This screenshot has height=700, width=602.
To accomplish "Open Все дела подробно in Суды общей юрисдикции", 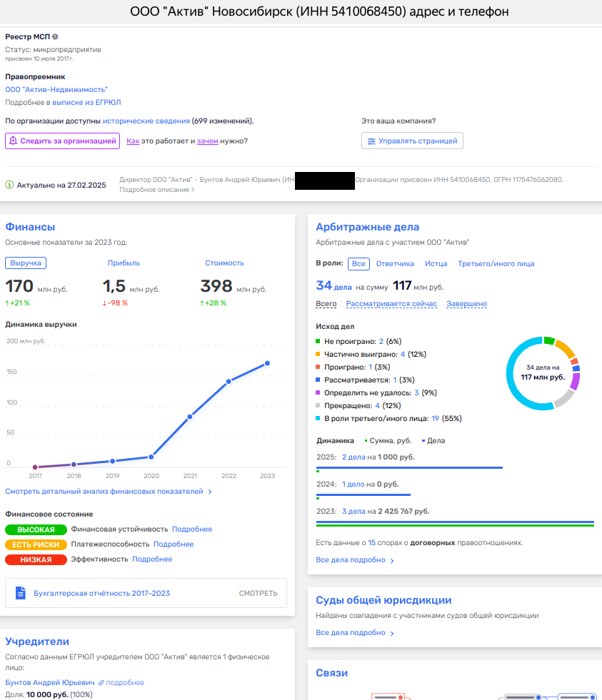I will 355,633.
